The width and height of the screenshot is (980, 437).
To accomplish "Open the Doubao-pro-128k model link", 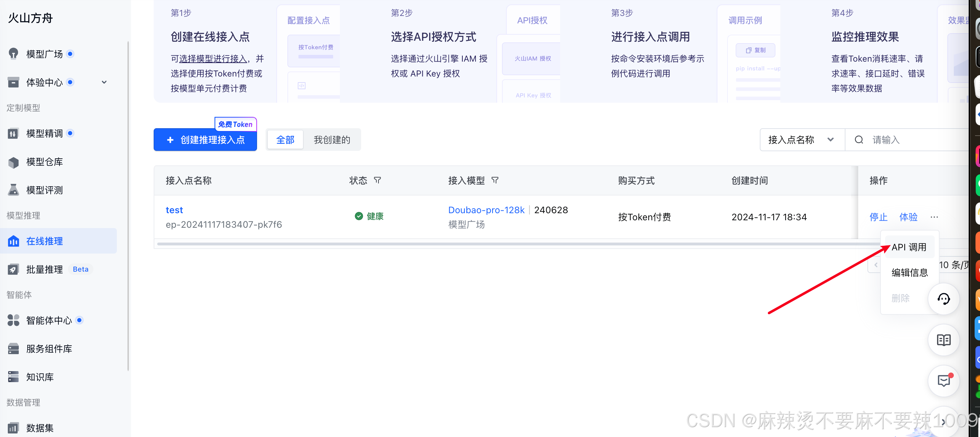I will (486, 210).
